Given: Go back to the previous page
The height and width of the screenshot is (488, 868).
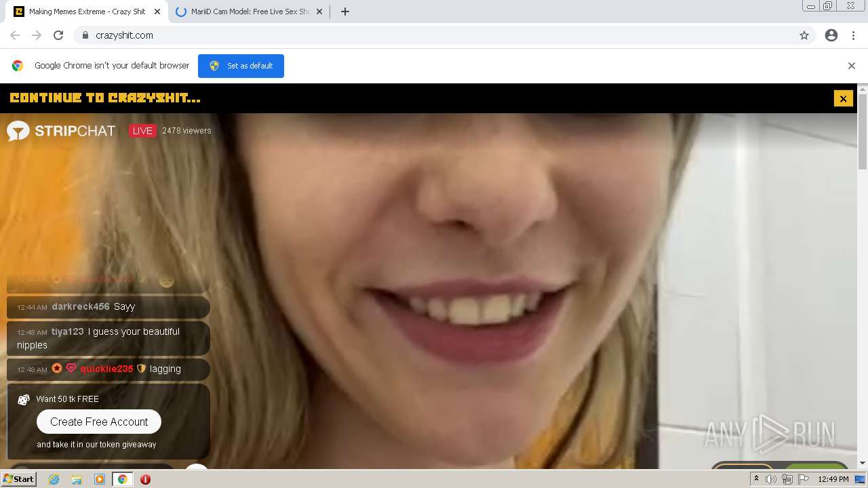Looking at the screenshot, I should click(x=15, y=35).
